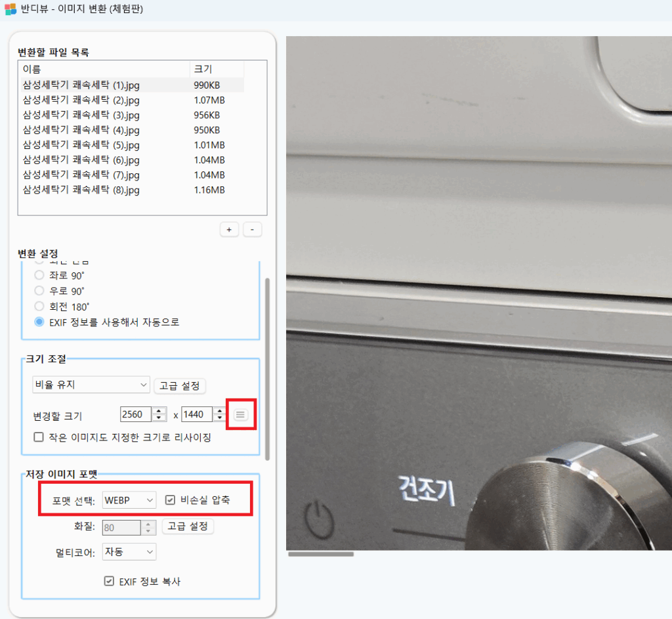Select the 우로 90° rotation option
Viewport: 672px width, 619px height.
click(x=39, y=291)
